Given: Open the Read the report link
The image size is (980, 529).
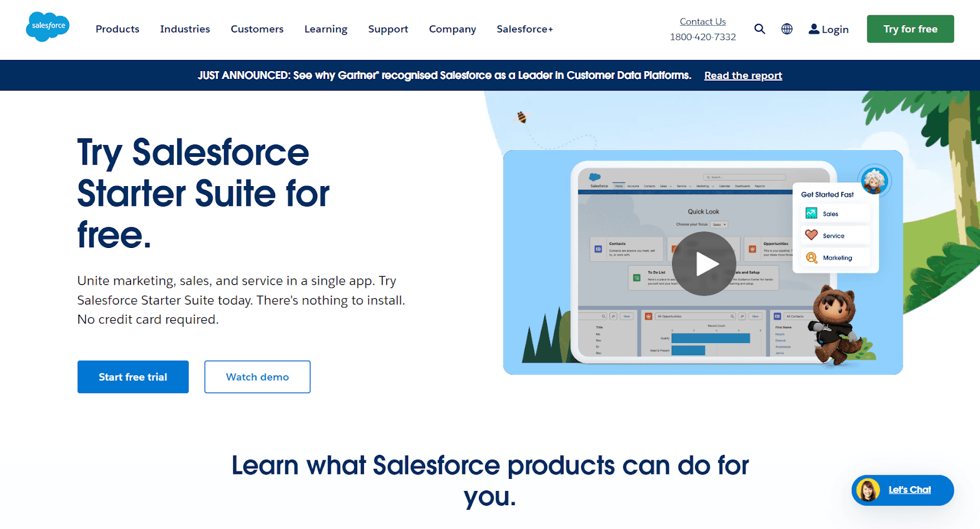Looking at the screenshot, I should 743,75.
